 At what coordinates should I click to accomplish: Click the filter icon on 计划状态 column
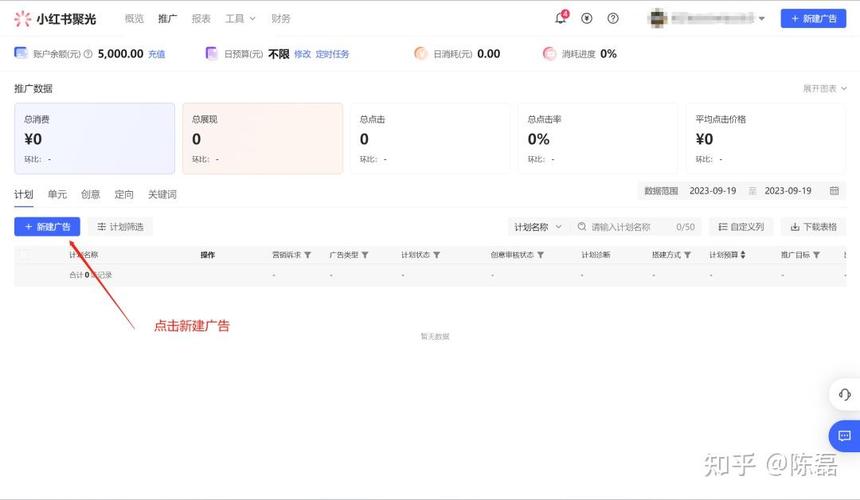(x=436, y=255)
